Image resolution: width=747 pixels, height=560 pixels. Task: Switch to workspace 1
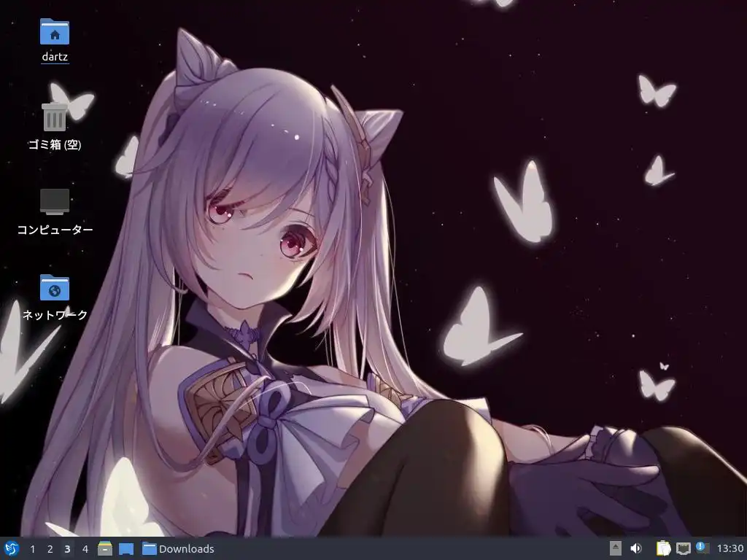[x=32, y=549]
